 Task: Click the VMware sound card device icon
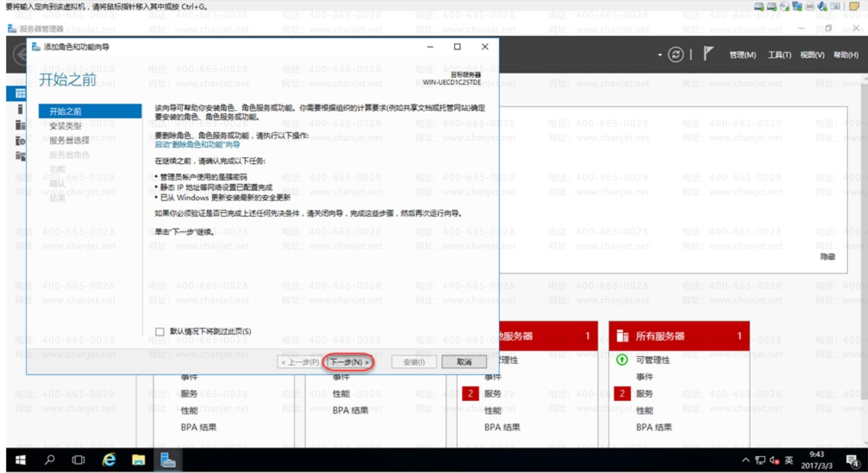tap(822, 6)
